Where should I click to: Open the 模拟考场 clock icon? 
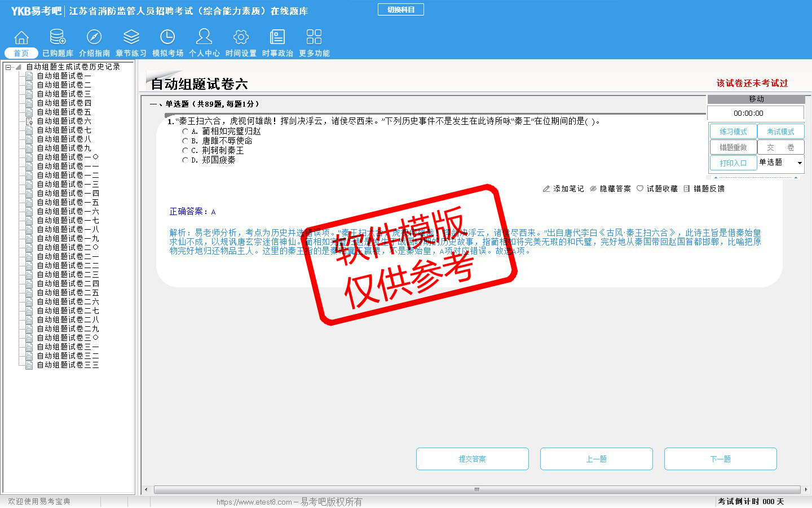coord(167,37)
